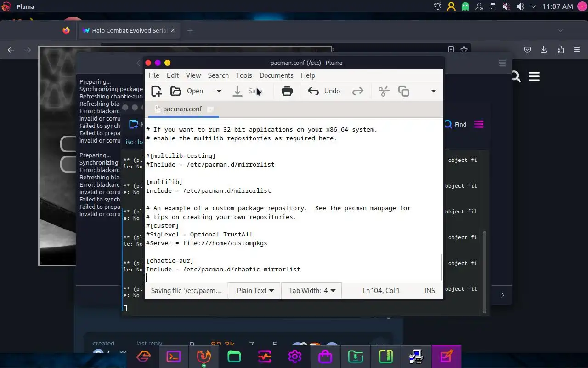Click the yellow user icon in panel

click(452, 6)
